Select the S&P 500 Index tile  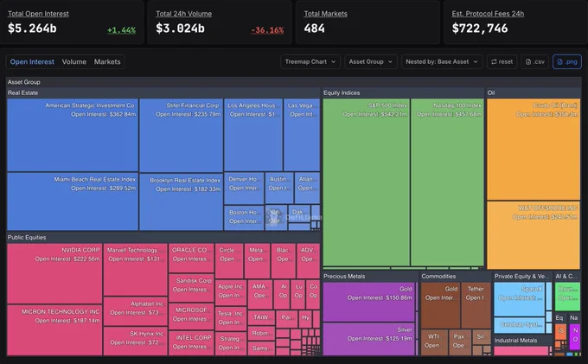[x=366, y=182]
